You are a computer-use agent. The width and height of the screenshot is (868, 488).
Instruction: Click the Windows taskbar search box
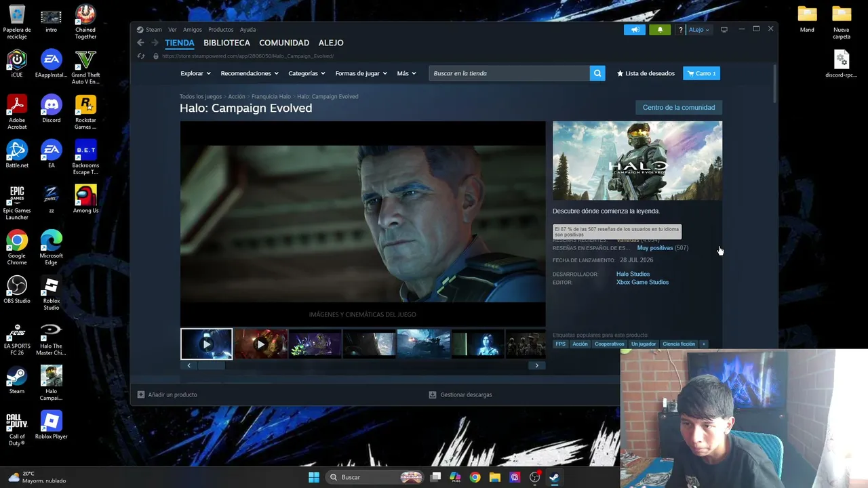[375, 477]
